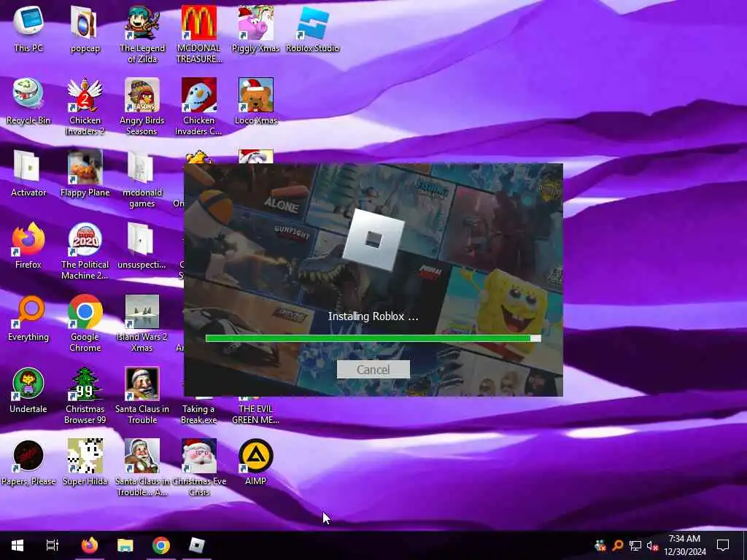Select the unsuspecting folder icon

pyautogui.click(x=142, y=246)
